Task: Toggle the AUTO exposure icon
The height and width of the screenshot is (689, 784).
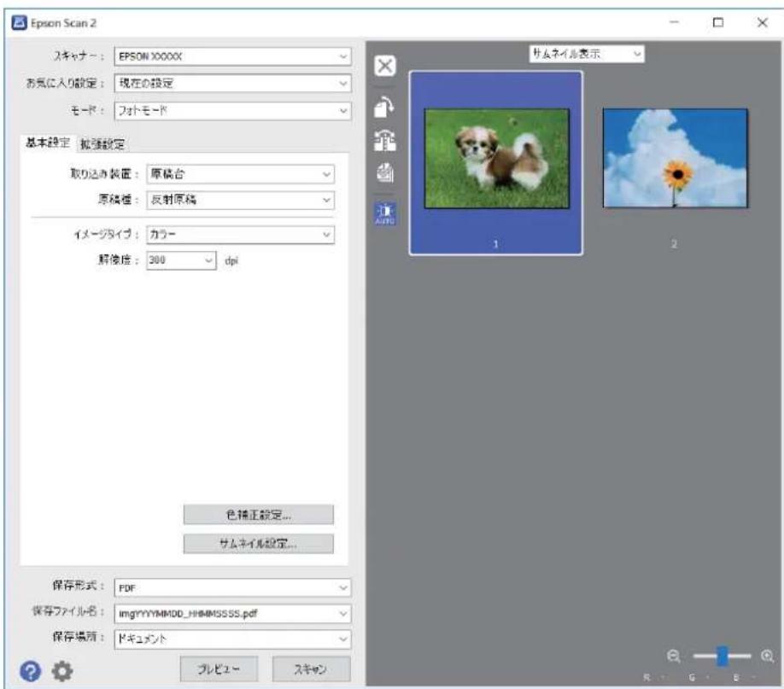Action: [385, 213]
